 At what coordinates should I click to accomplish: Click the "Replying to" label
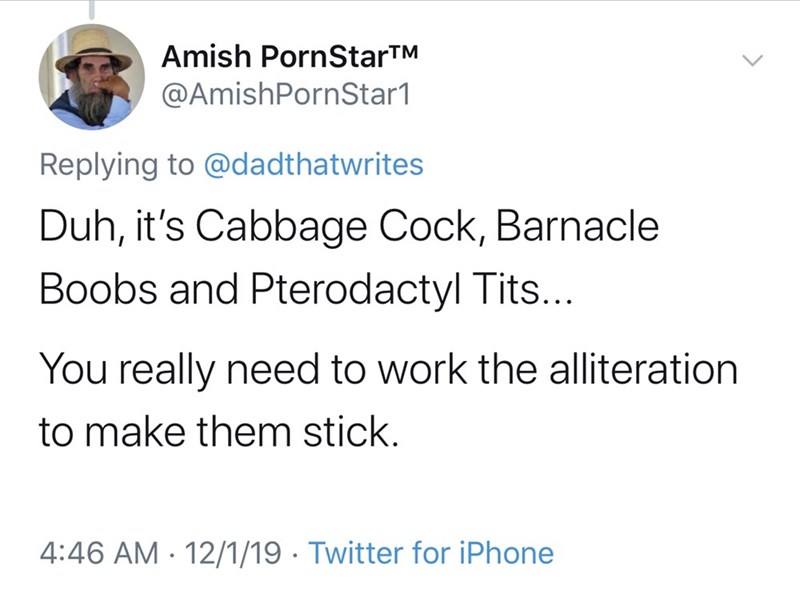point(117,164)
